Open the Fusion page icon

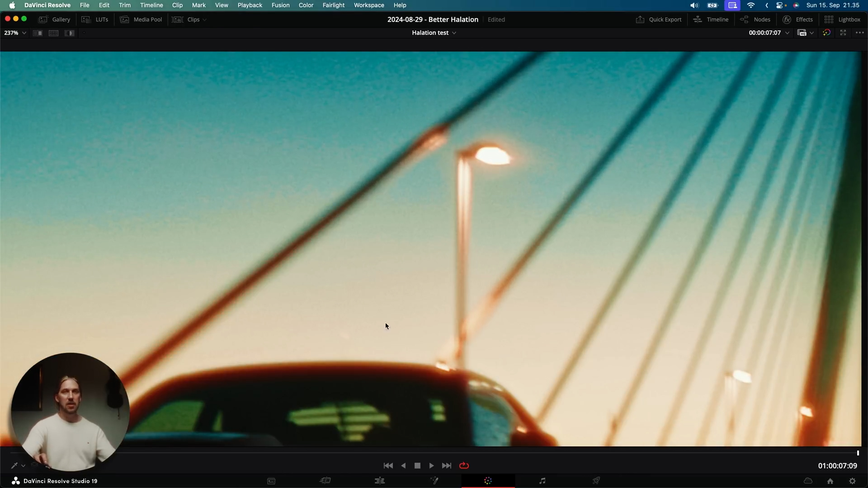434,481
